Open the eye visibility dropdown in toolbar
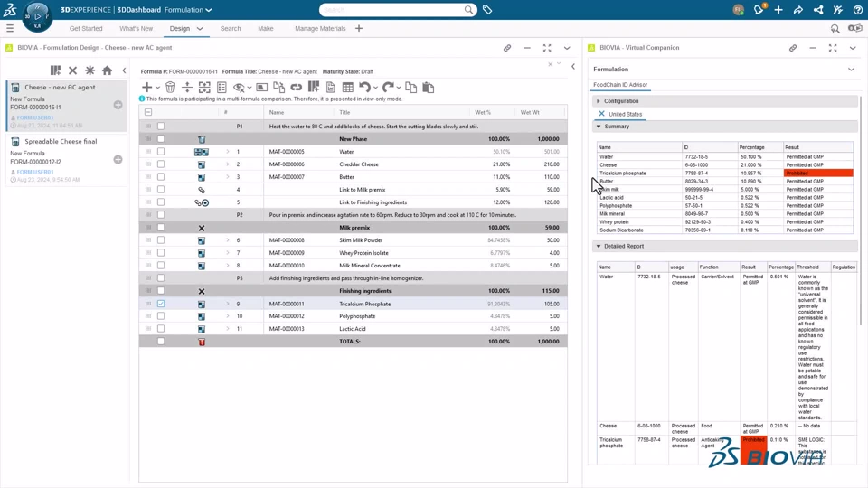Image resolution: width=868 pixels, height=488 pixels. click(250, 88)
